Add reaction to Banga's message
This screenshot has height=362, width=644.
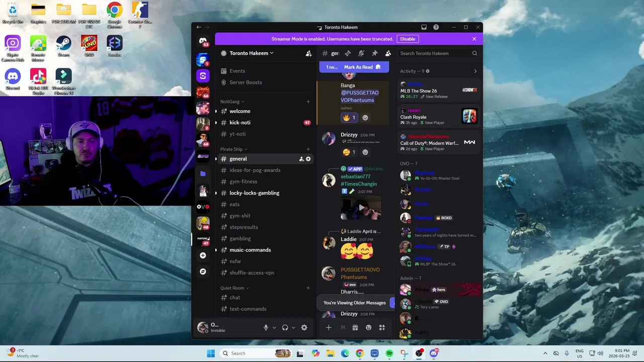365,118
